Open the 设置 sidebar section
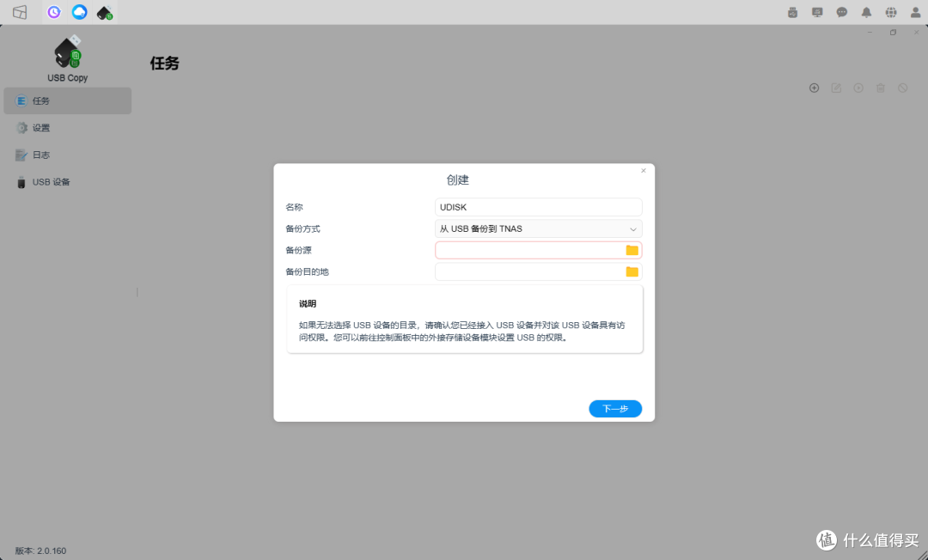 (68, 128)
